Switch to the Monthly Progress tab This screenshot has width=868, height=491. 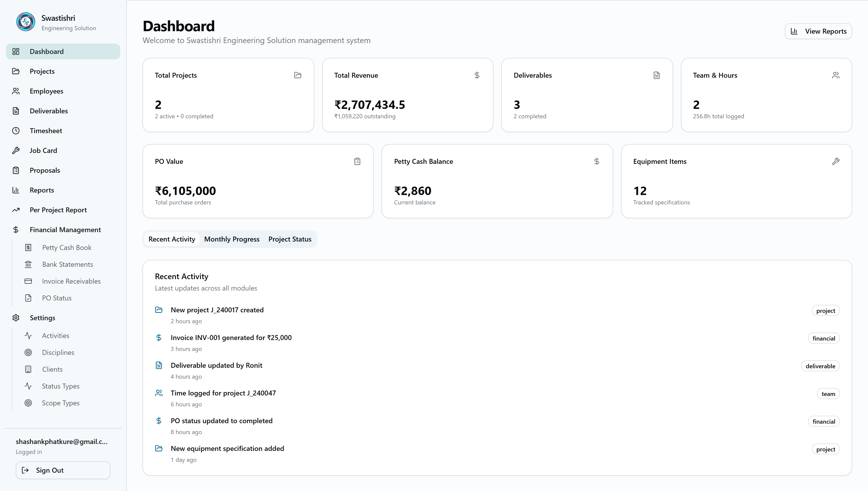232,239
